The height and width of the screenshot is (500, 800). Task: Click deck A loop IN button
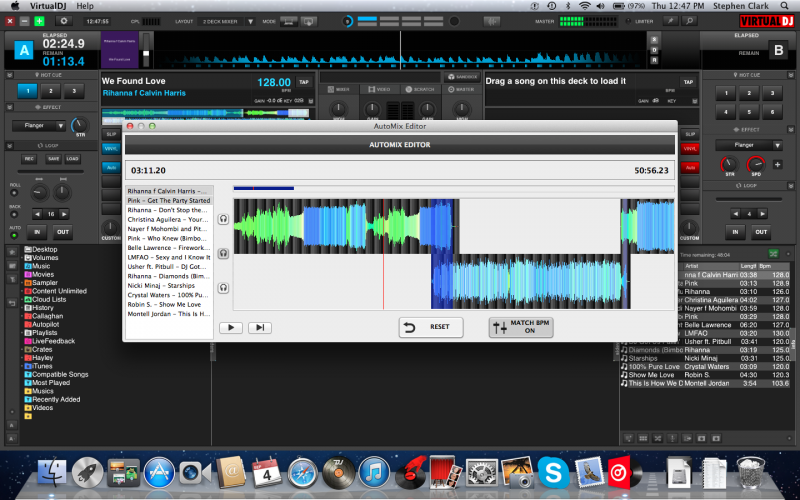(x=37, y=232)
